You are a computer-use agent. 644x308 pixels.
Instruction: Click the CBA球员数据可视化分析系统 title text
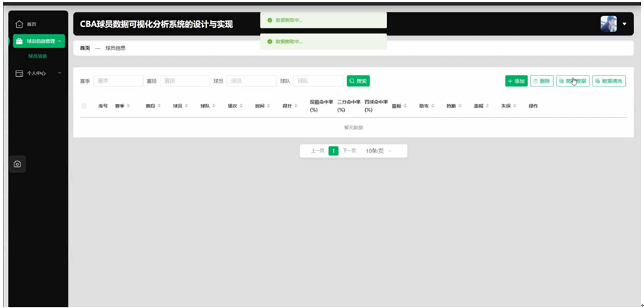[x=157, y=25]
